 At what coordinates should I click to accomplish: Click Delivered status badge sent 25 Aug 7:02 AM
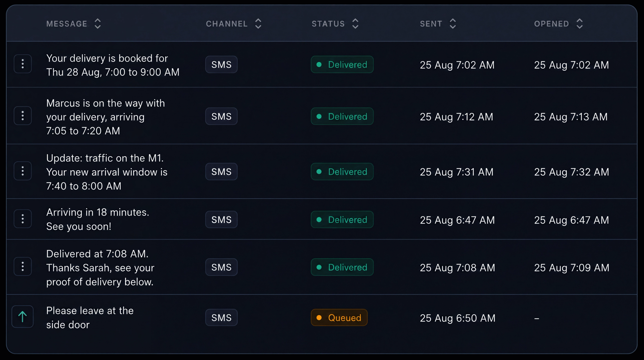342,64
